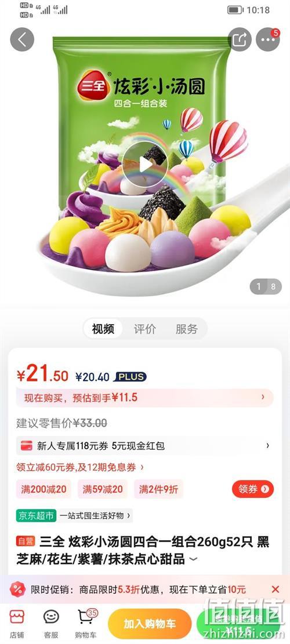Select the 视频 tab
Screen dimensions: 290x644
click(103, 329)
